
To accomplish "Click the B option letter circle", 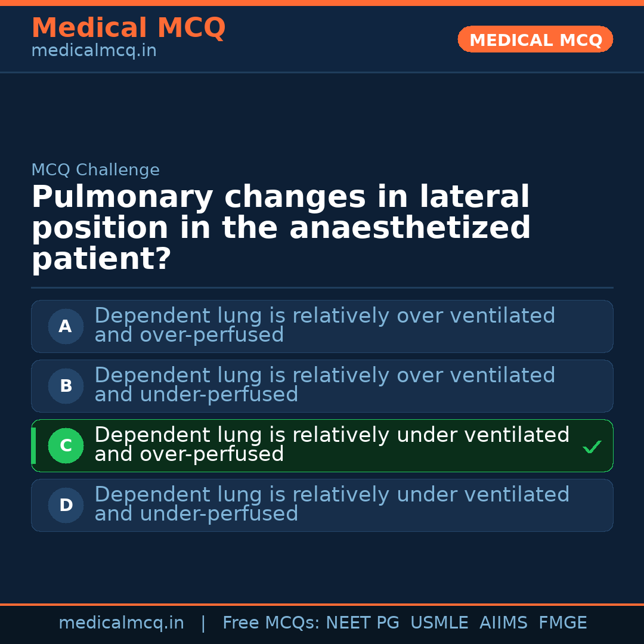I will coord(66,386).
